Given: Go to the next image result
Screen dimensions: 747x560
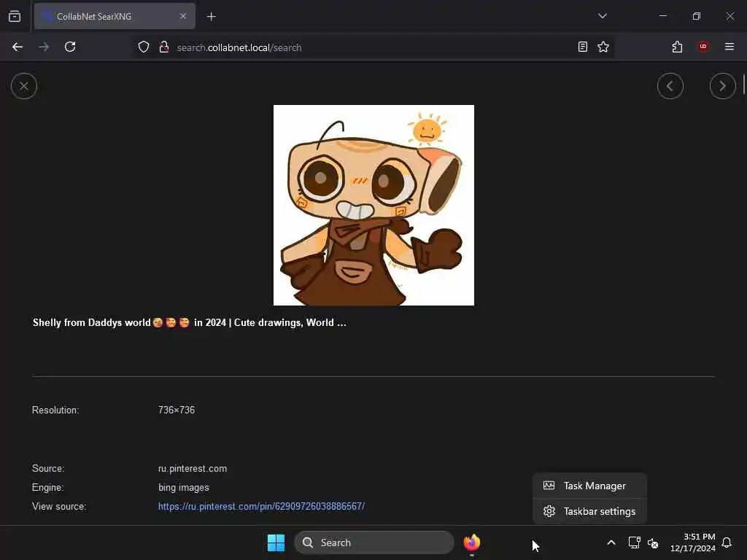Looking at the screenshot, I should [722, 86].
